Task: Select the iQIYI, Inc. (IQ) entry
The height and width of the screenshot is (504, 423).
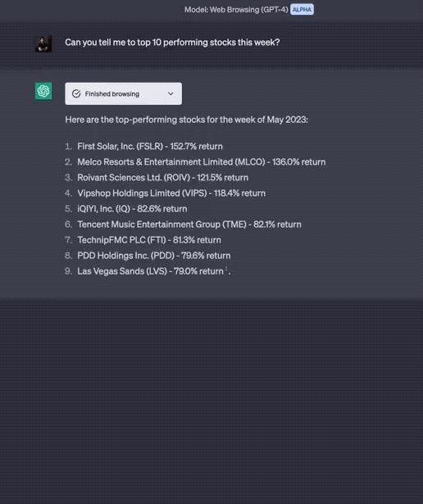Action: pyautogui.click(x=132, y=209)
